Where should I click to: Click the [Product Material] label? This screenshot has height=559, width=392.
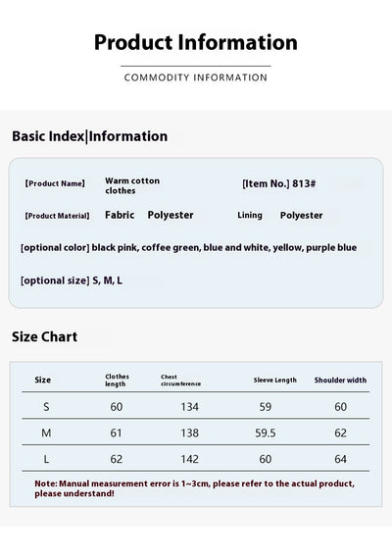click(x=57, y=216)
